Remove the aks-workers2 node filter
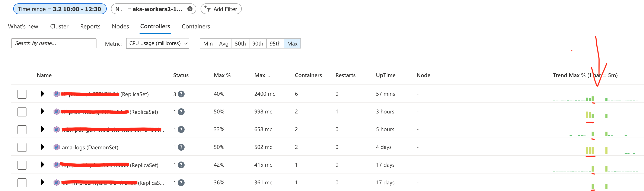This screenshot has height=191, width=644. [190, 9]
